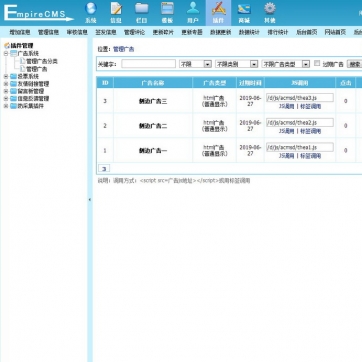Open 管理信息 in the secondary menu
362x362 pixels.
point(48,32)
